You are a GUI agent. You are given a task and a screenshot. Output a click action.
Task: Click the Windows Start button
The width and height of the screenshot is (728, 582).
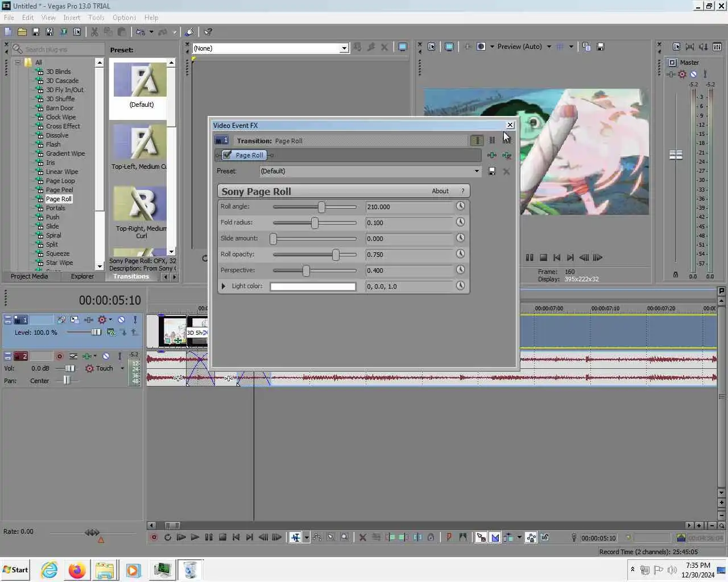point(15,569)
